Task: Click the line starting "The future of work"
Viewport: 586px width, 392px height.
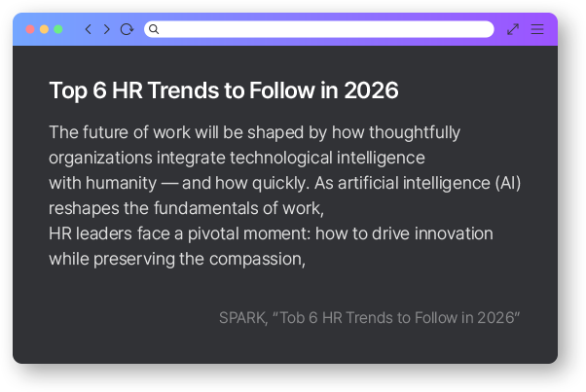Action: pyautogui.click(x=254, y=132)
